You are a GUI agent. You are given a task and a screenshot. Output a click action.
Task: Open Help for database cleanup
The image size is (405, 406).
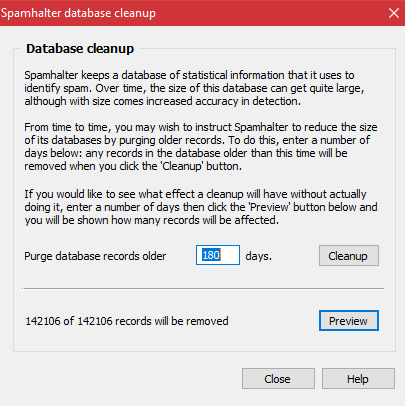point(358,379)
